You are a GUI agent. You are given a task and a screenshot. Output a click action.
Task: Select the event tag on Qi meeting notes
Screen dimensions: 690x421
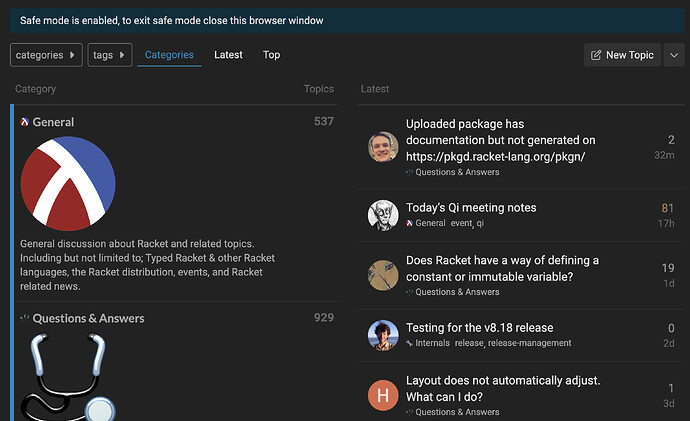(x=461, y=223)
